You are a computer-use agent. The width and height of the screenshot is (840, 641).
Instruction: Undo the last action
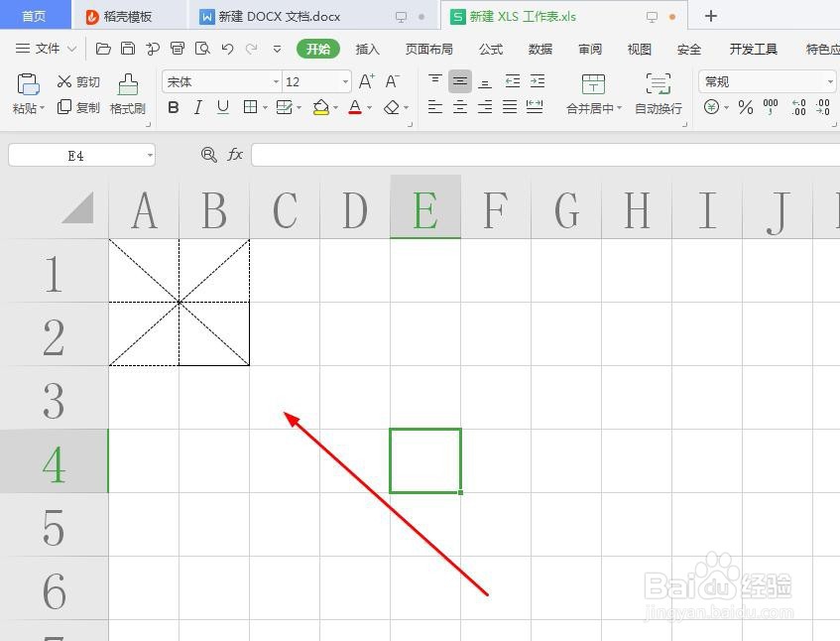(227, 49)
